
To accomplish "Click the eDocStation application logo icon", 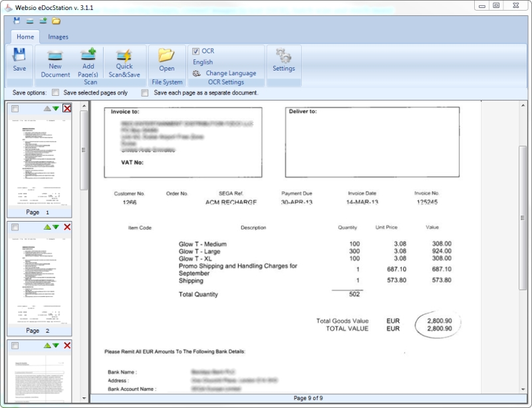I will click(8, 7).
